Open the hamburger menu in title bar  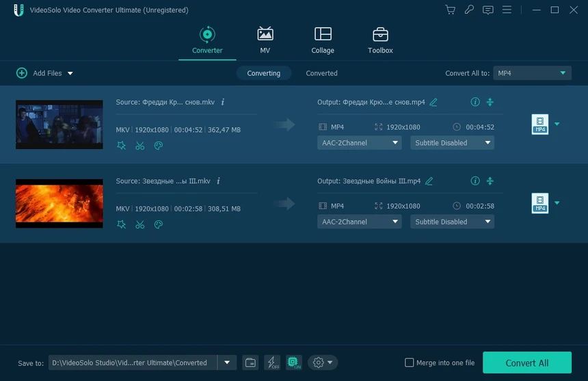pyautogui.click(x=507, y=10)
